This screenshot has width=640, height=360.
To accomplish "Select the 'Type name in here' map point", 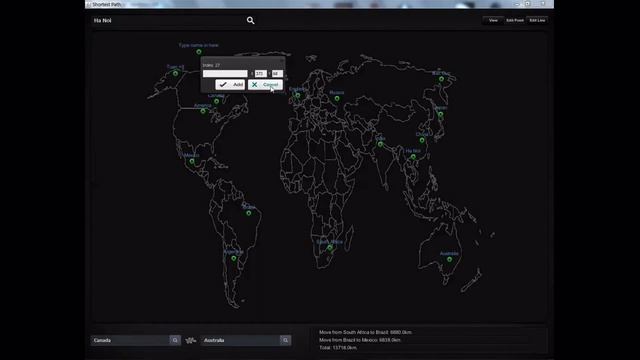I will coord(199,52).
